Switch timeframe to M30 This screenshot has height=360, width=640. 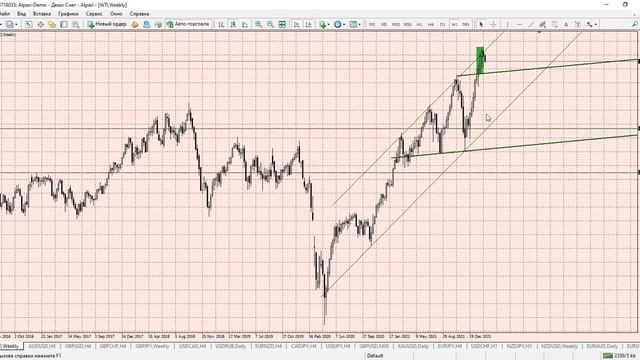407,24
